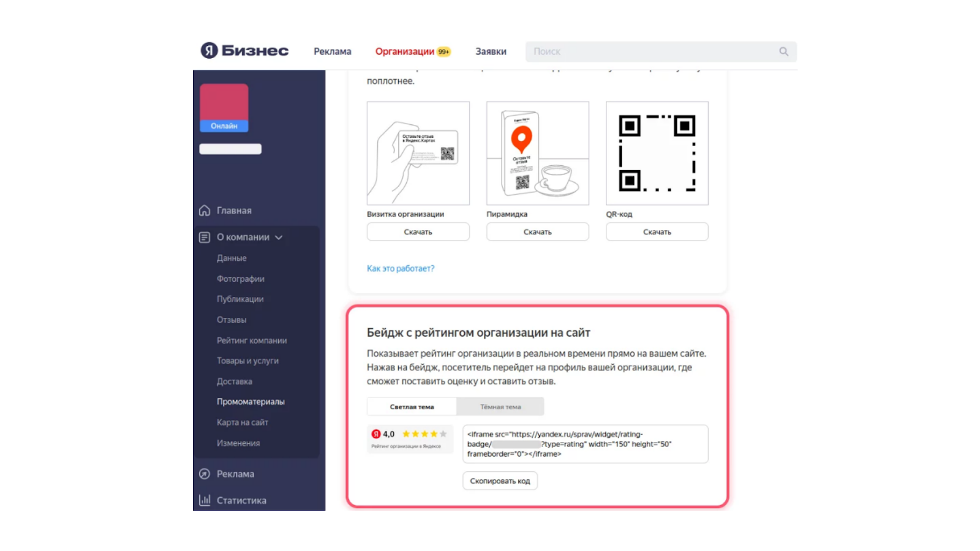This screenshot has height=551, width=980.
Task: Open Реклама section in sidebar
Action: (x=235, y=474)
